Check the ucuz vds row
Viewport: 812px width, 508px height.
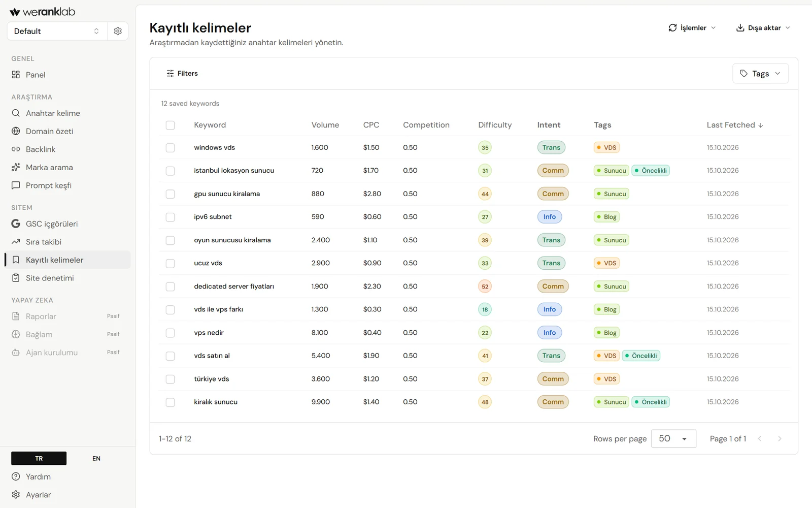coord(171,263)
